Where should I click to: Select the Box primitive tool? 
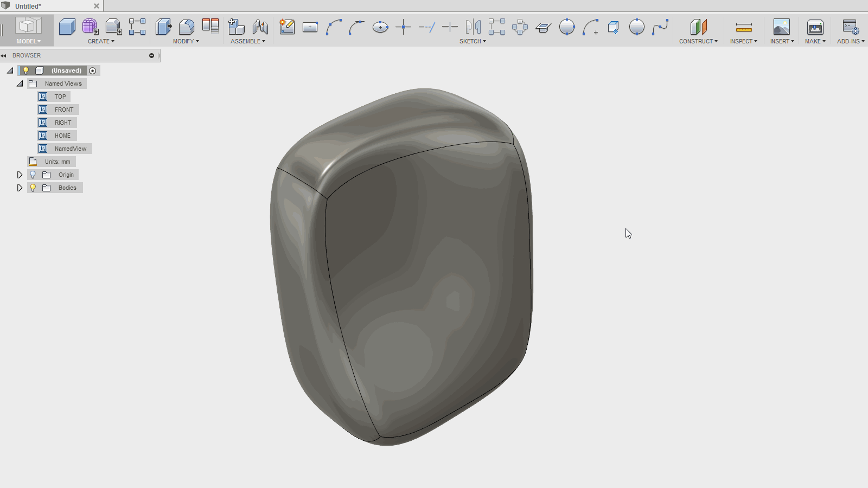(67, 27)
